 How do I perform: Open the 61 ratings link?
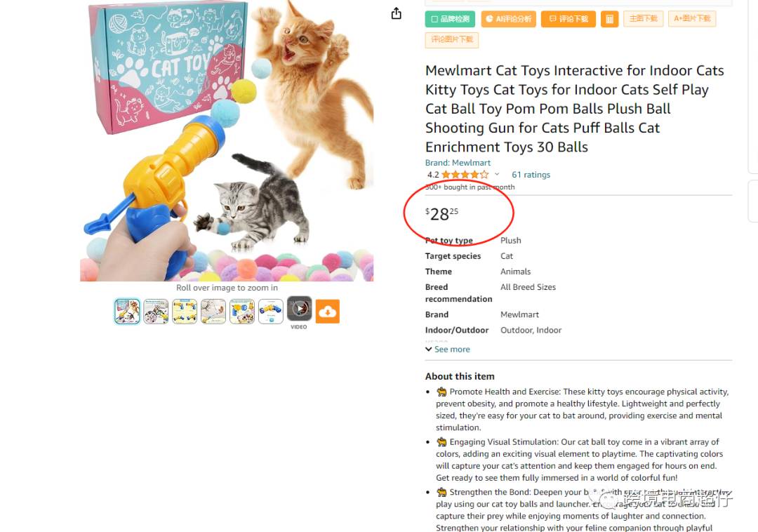click(531, 175)
